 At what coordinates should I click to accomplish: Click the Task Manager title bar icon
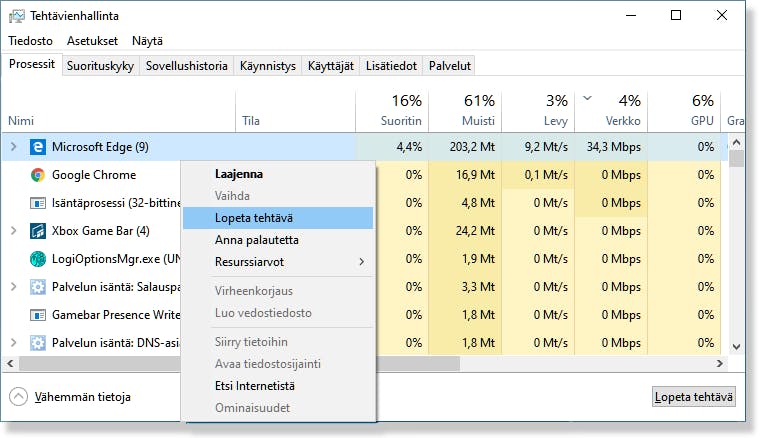(17, 16)
